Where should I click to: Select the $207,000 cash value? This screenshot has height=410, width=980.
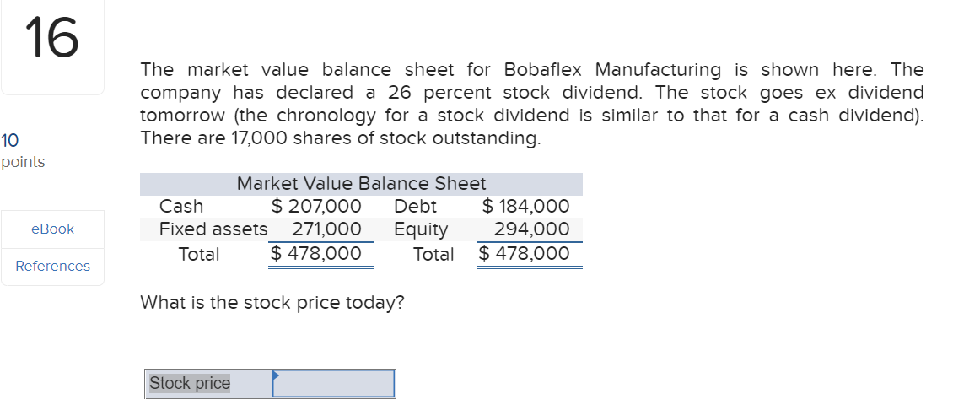(316, 206)
